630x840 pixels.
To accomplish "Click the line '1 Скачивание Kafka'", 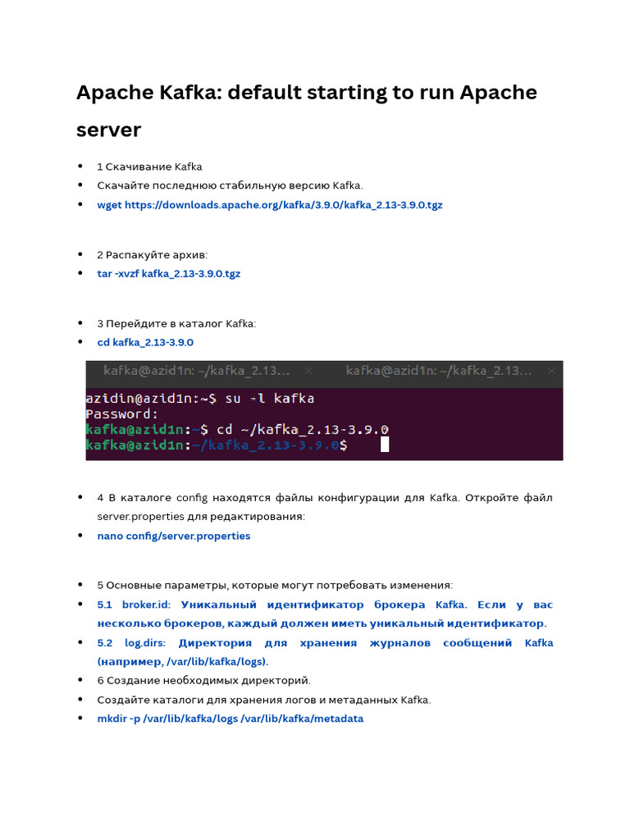I will coord(149,167).
